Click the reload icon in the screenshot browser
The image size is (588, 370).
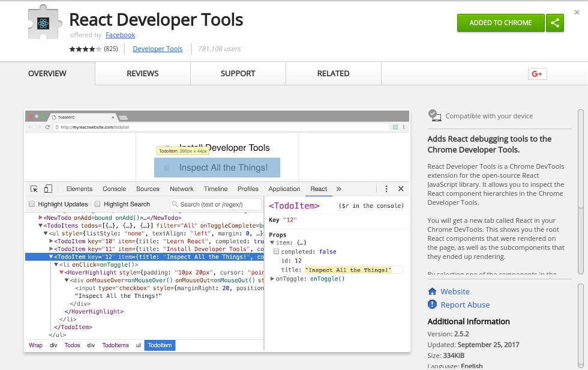[47, 127]
